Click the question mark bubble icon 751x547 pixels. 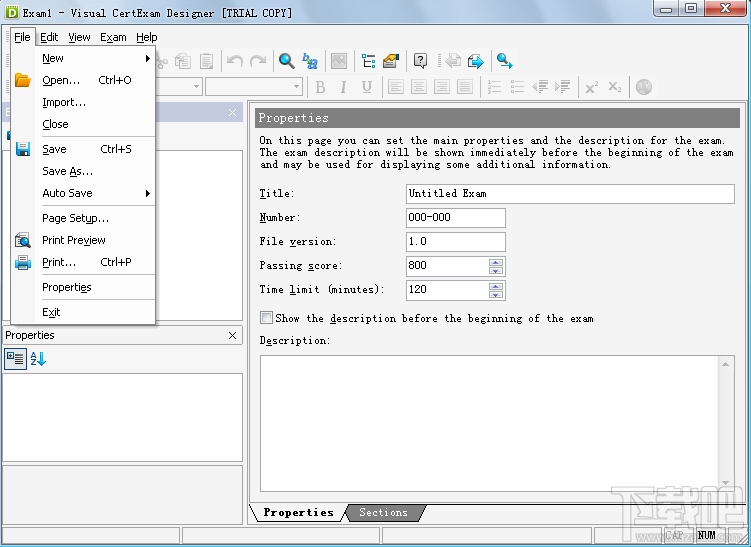420,61
